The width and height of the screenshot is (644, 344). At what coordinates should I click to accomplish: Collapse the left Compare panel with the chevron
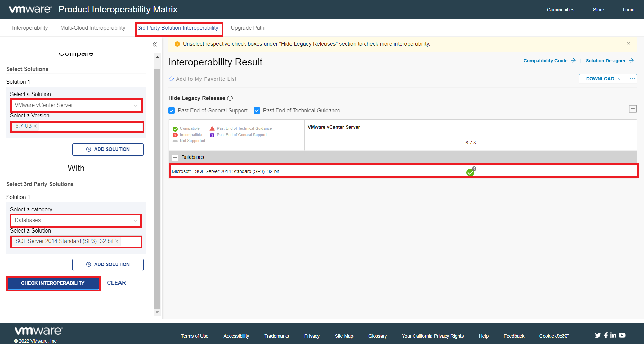(155, 44)
